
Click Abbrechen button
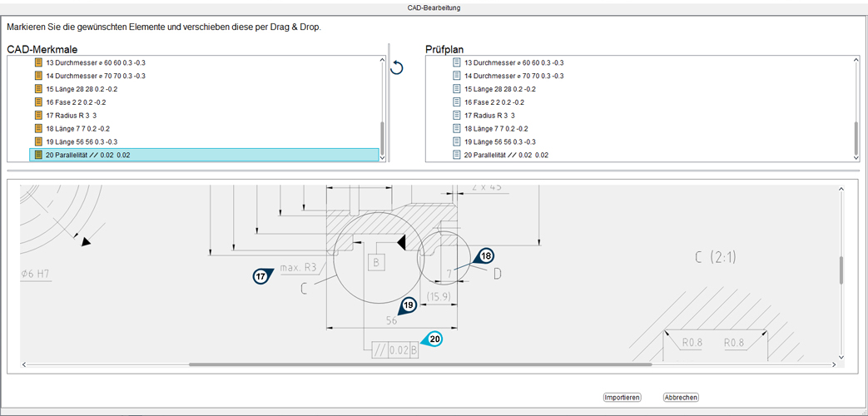click(681, 397)
